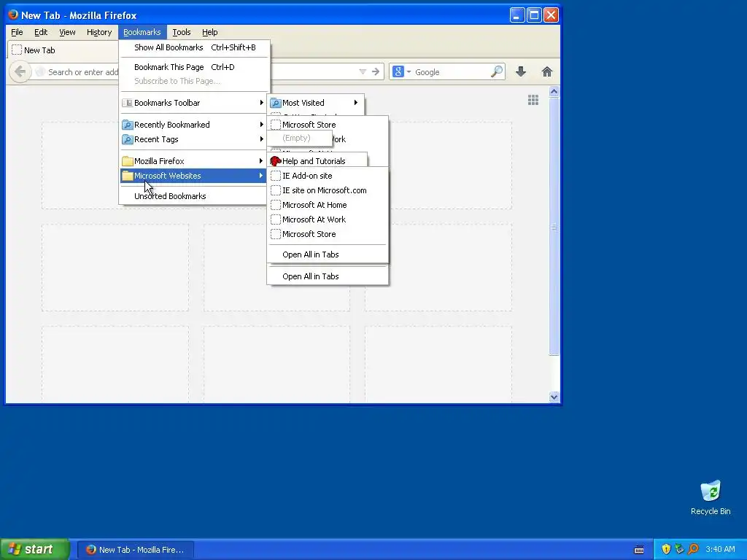Click the taskbar clock
Image resolution: width=747 pixels, height=560 pixels.
tap(720, 549)
